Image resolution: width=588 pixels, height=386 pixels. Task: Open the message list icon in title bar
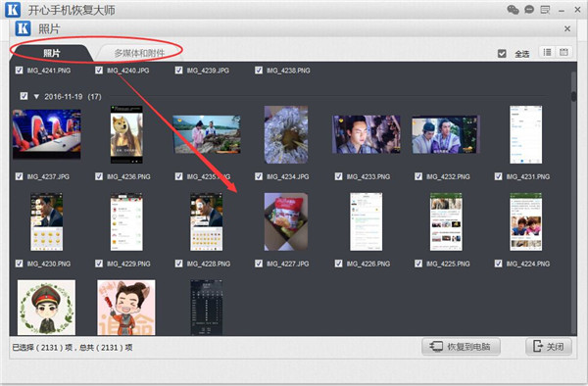pyautogui.click(x=545, y=10)
